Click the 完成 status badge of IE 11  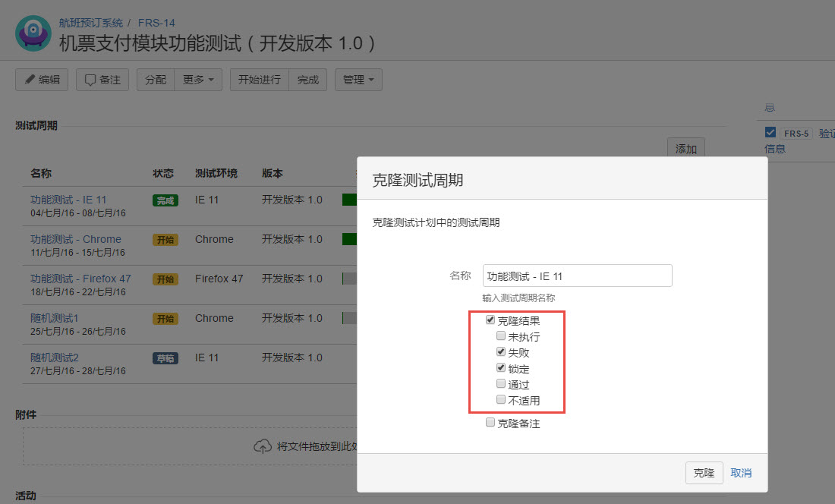(165, 200)
